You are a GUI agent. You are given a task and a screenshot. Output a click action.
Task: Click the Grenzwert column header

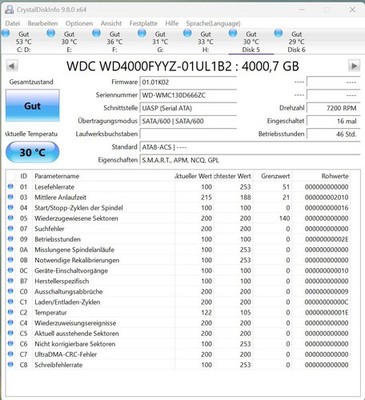point(272,176)
